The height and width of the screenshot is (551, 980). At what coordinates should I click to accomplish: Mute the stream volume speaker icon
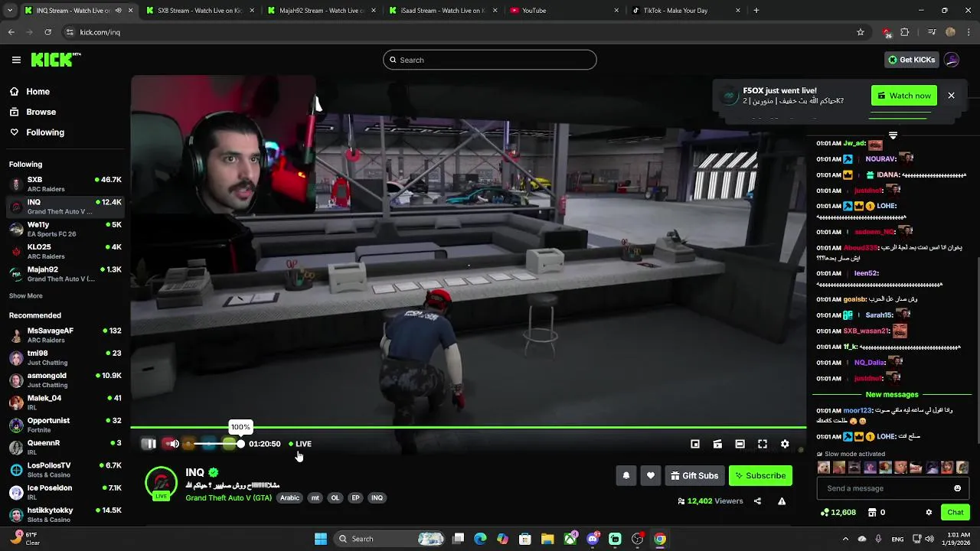(174, 444)
